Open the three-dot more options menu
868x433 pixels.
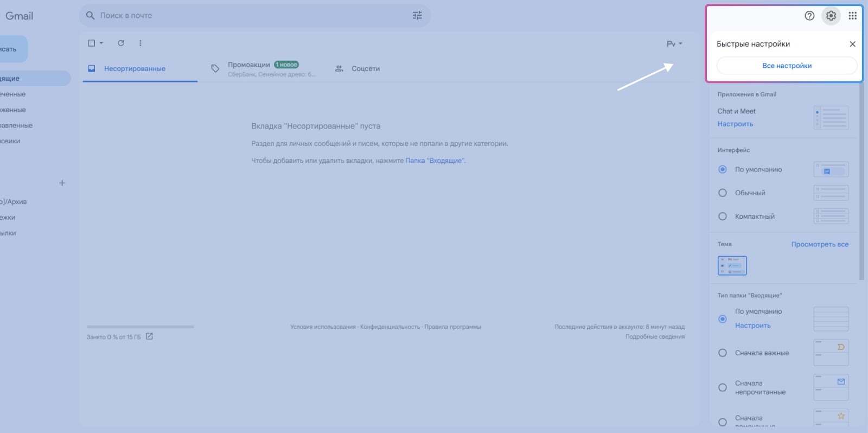coord(140,43)
